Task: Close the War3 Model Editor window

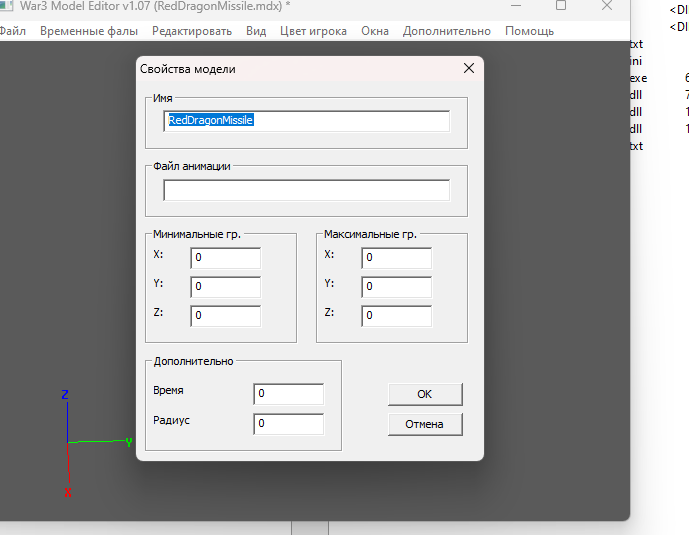Action: point(607,6)
